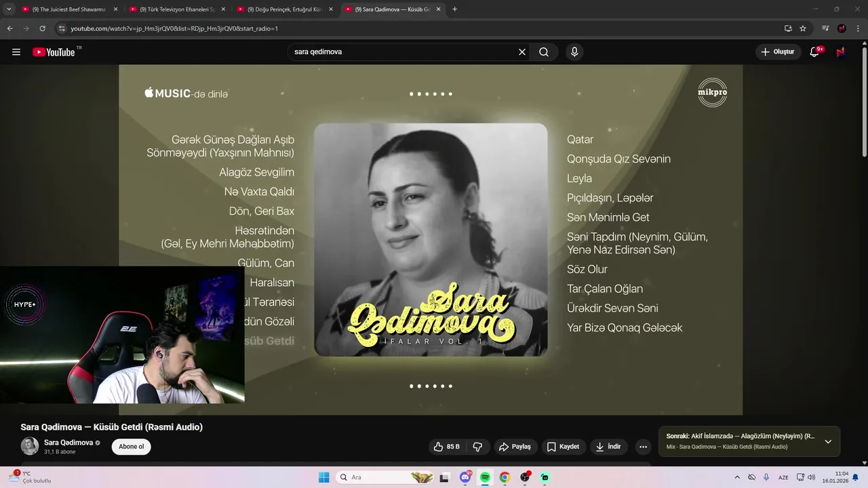
Task: Like the video, 85 B
Action: pyautogui.click(x=447, y=447)
